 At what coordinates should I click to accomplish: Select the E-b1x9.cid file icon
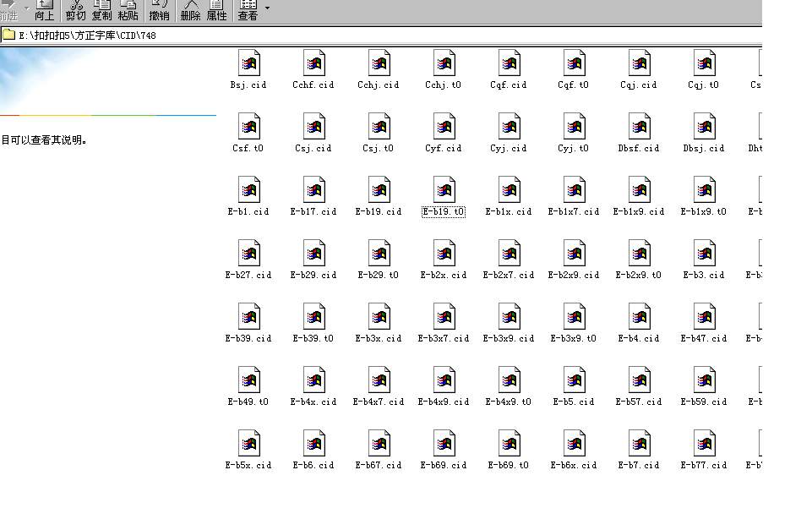(x=640, y=189)
